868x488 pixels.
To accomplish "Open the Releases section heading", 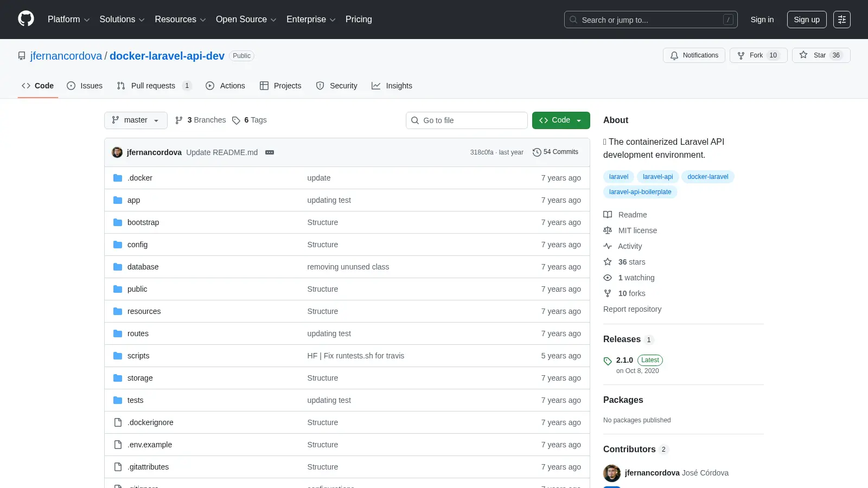I will [622, 339].
